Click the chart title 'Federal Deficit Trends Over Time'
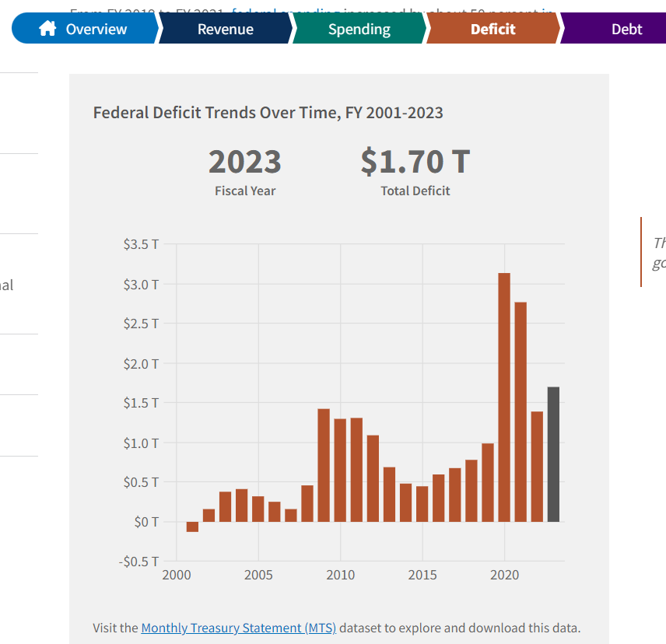 pos(268,113)
